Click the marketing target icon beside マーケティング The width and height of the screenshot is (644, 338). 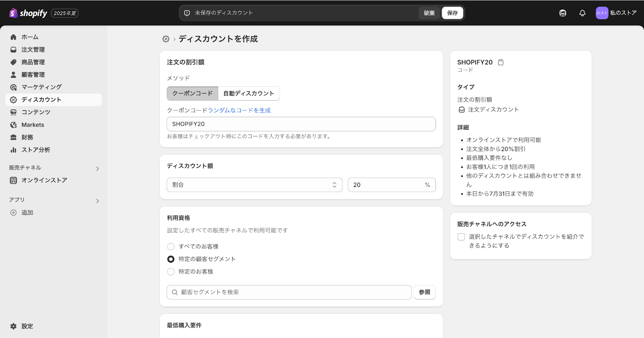pos(13,87)
